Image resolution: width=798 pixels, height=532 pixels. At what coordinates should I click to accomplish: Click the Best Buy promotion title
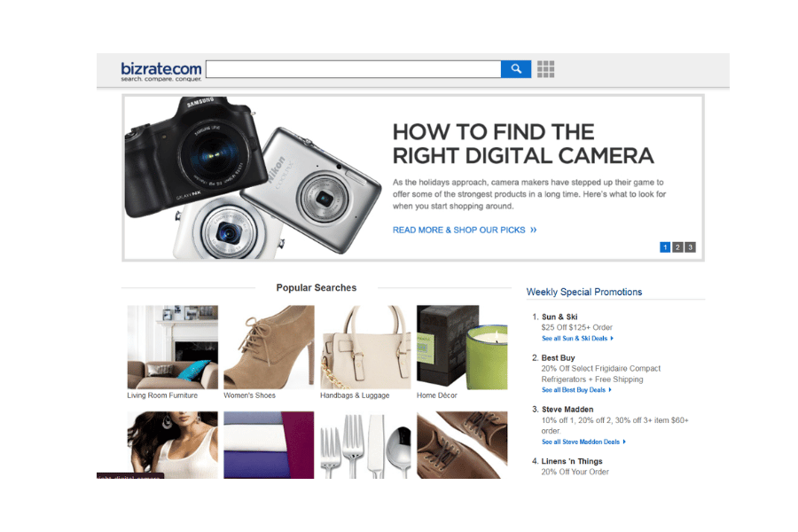point(558,358)
